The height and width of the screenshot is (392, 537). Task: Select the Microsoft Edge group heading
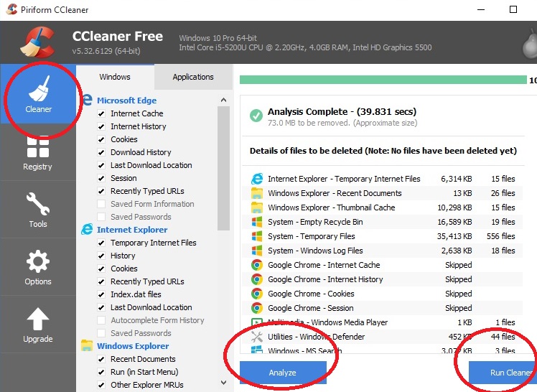[x=127, y=101]
